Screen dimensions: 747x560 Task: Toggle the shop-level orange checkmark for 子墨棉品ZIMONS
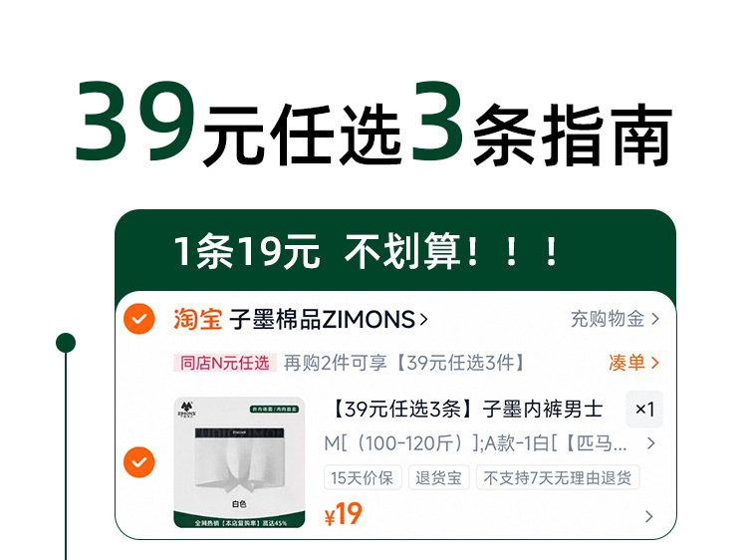click(139, 319)
